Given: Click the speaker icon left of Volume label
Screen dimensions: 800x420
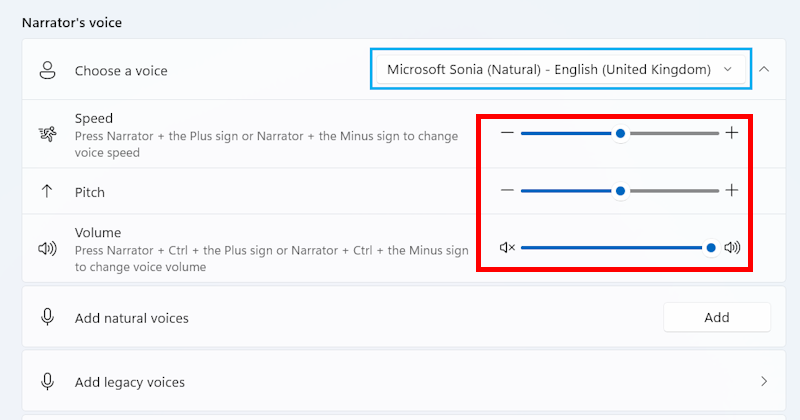Looking at the screenshot, I should [46, 249].
